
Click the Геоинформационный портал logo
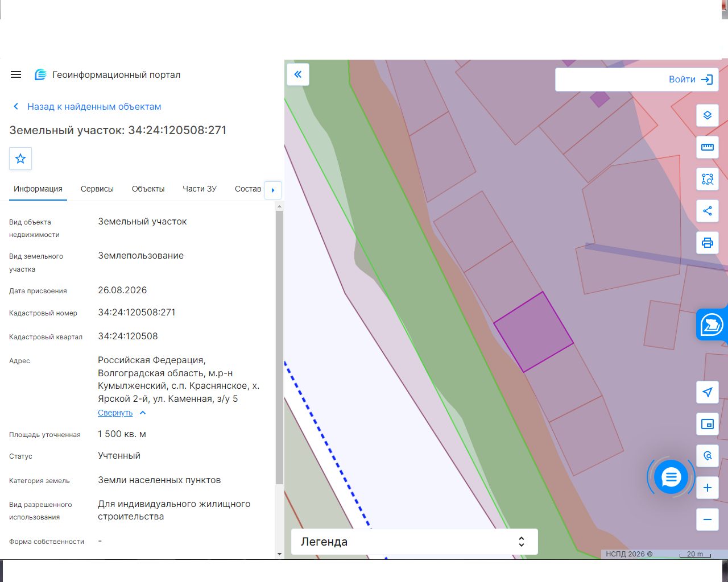108,74
